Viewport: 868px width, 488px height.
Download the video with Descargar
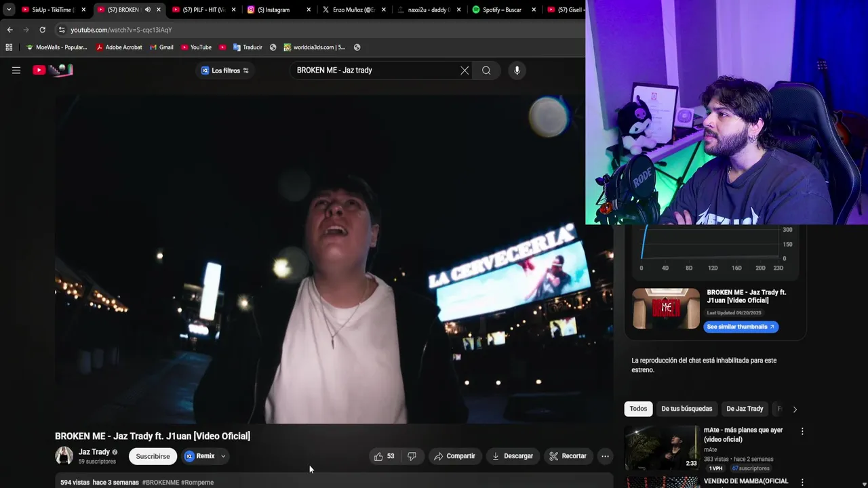pyautogui.click(x=513, y=456)
